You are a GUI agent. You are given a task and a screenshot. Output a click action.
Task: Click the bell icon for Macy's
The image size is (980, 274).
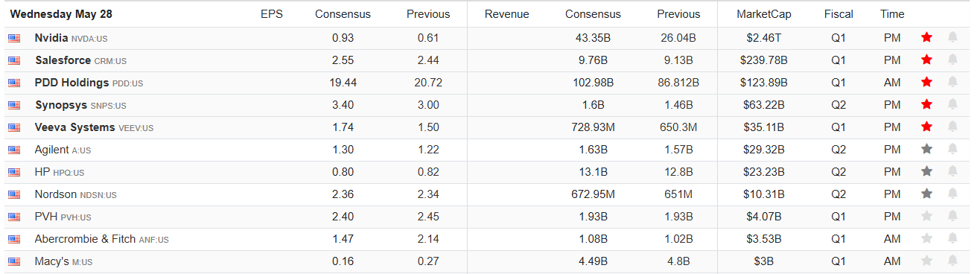coord(952,261)
